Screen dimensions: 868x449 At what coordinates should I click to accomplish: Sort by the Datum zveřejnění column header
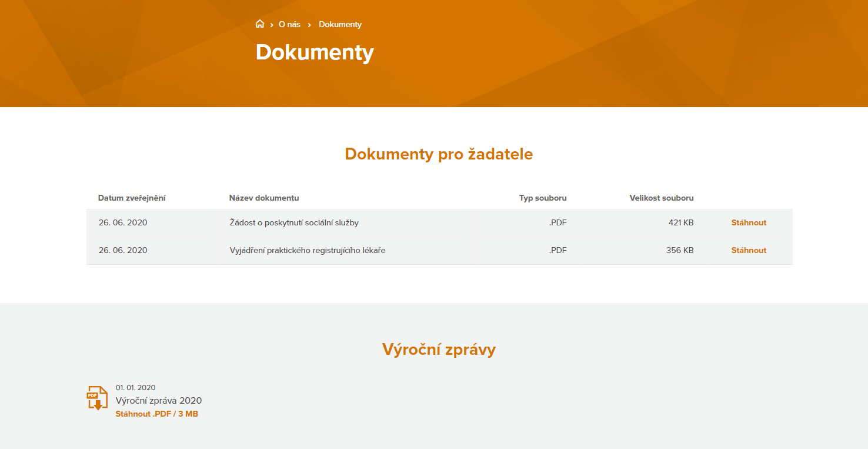point(132,198)
